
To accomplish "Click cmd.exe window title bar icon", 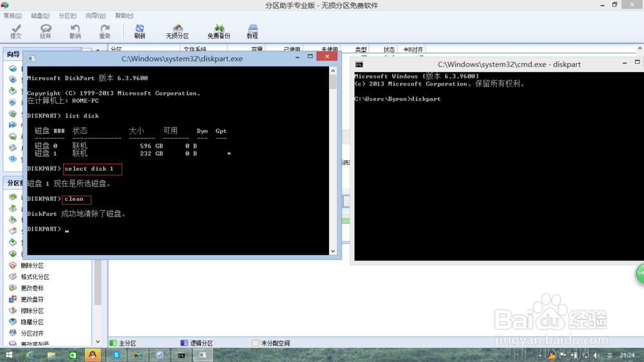I will (359, 64).
